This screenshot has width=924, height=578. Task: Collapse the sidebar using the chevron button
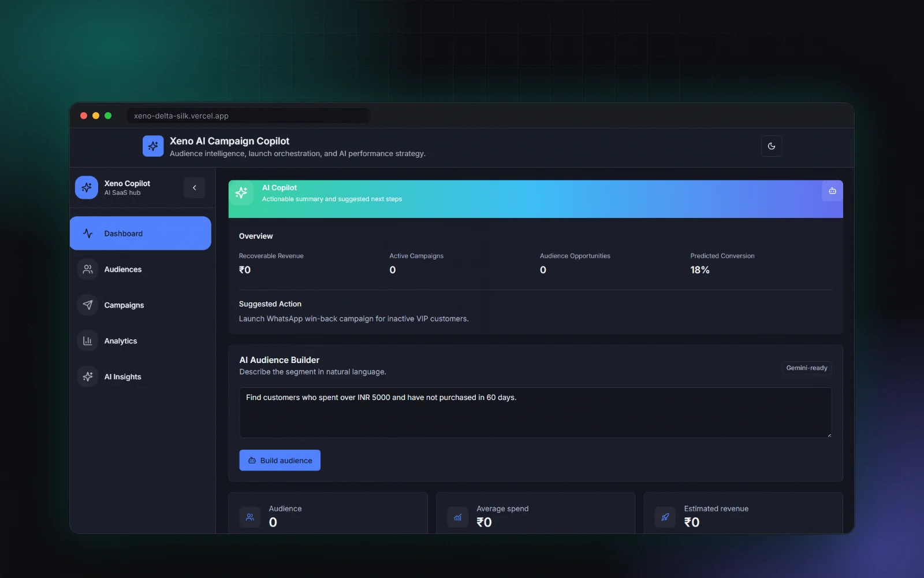coord(195,188)
